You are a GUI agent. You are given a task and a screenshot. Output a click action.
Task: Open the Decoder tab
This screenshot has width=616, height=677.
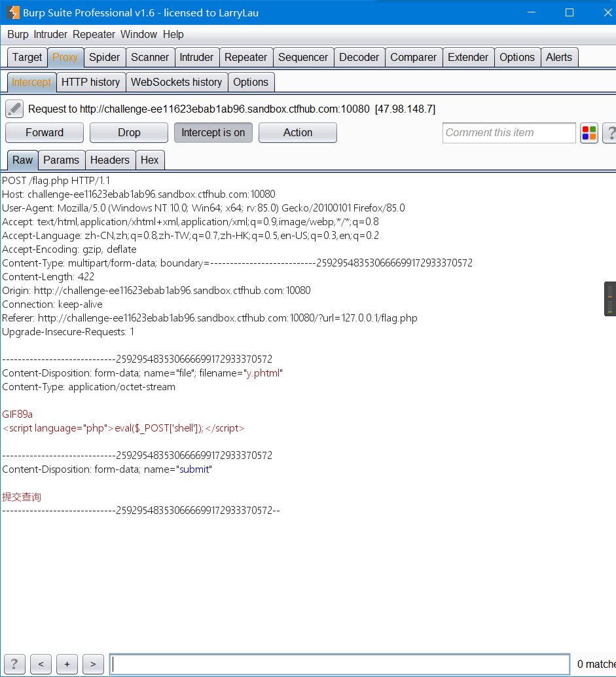tap(359, 57)
